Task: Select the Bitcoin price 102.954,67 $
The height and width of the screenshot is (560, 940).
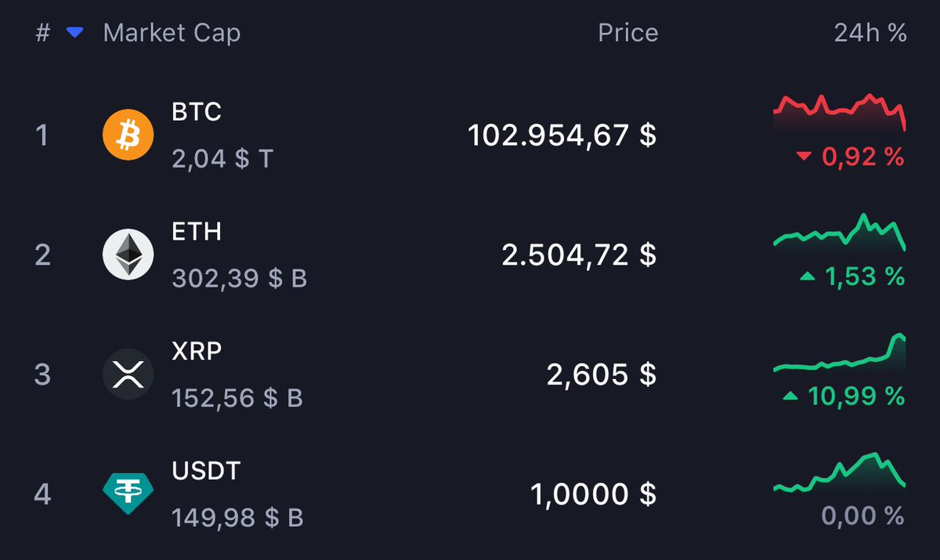Action: [562, 135]
